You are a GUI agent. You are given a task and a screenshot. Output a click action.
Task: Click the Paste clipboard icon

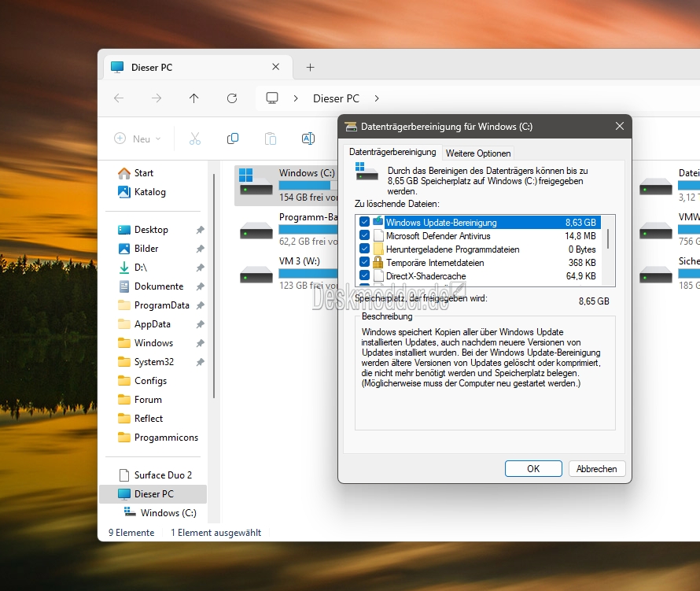(x=271, y=139)
